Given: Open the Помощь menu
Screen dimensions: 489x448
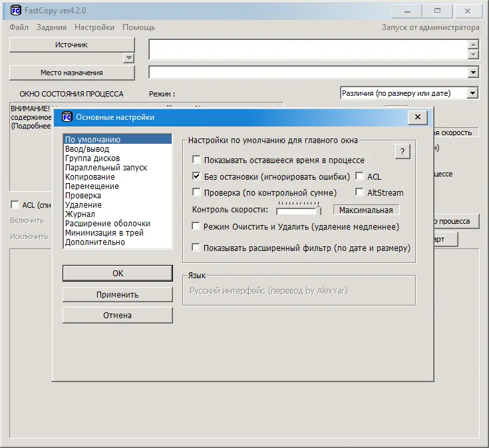Looking at the screenshot, I should (x=139, y=27).
